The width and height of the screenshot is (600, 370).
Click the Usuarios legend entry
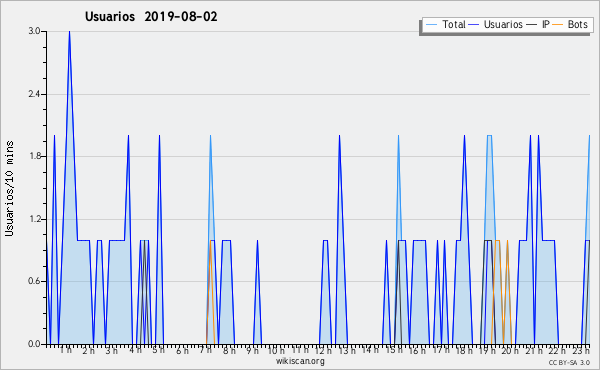point(496,24)
